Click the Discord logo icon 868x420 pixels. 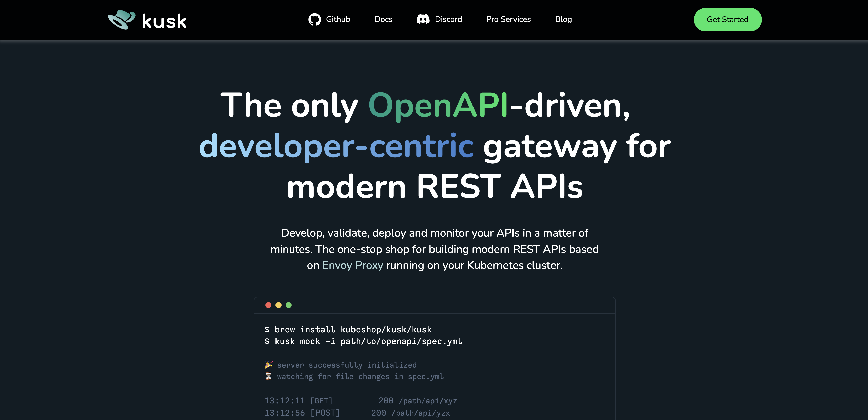tap(423, 19)
